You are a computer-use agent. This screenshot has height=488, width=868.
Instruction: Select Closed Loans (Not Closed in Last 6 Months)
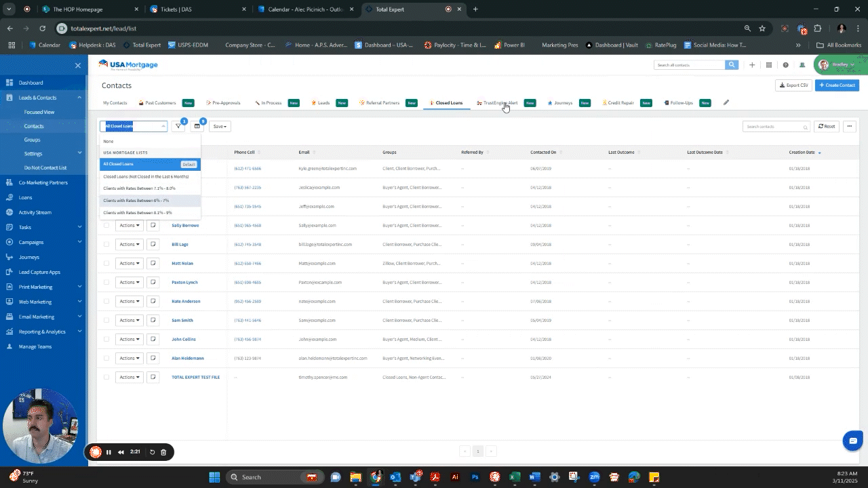(150, 176)
